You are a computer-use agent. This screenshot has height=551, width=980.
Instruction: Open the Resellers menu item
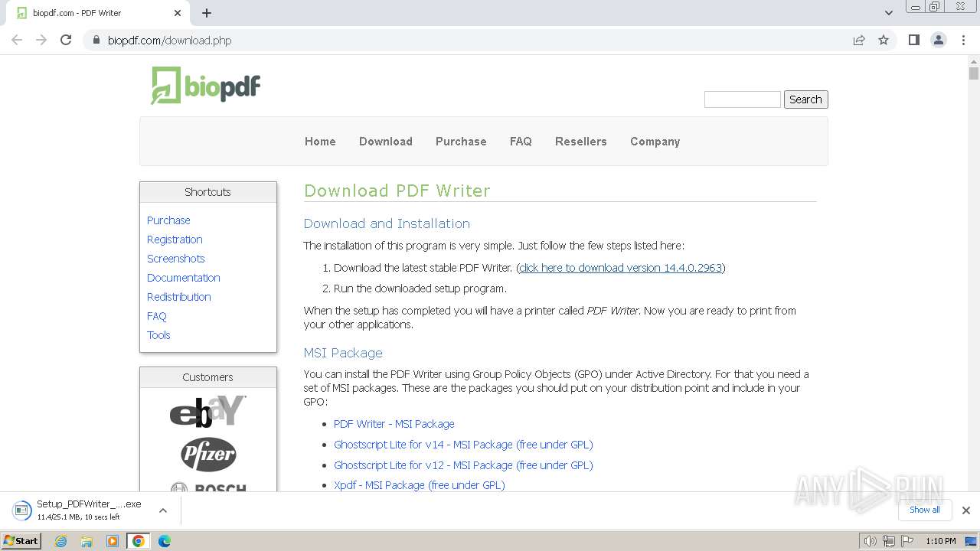(581, 142)
